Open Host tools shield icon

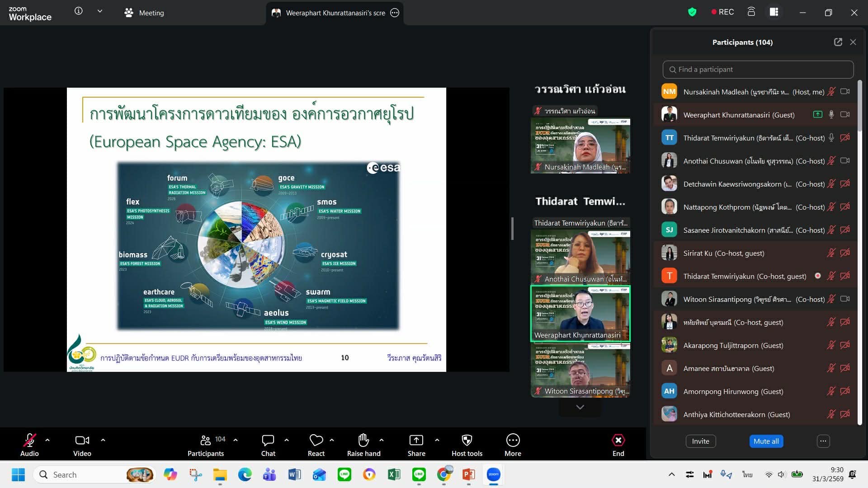click(467, 440)
